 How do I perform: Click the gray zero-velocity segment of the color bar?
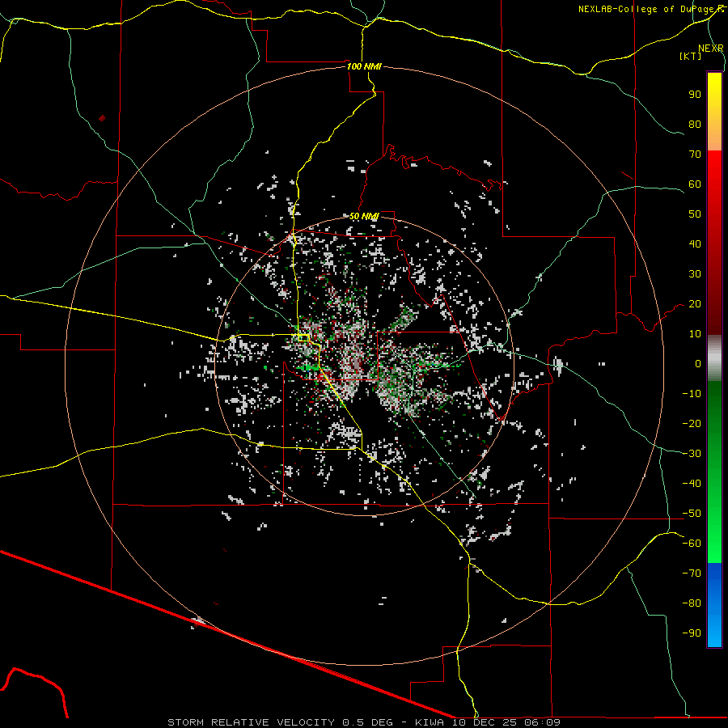pos(714,358)
